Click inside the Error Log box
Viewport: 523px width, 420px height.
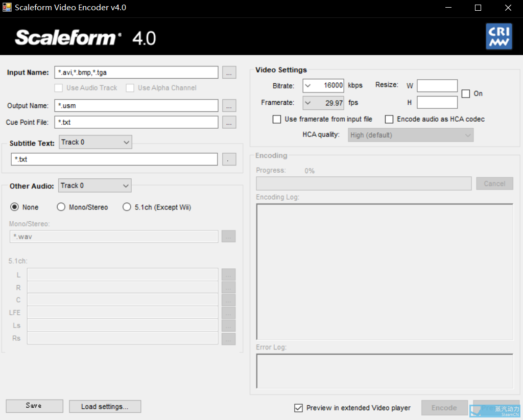385,371
